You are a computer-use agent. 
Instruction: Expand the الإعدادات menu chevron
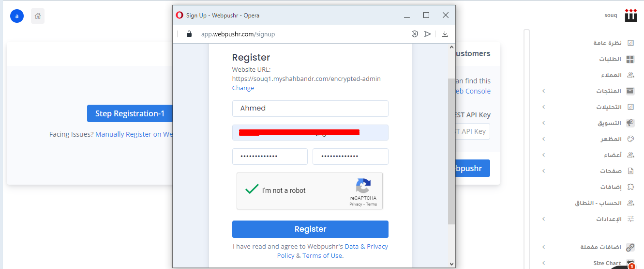(x=543, y=219)
